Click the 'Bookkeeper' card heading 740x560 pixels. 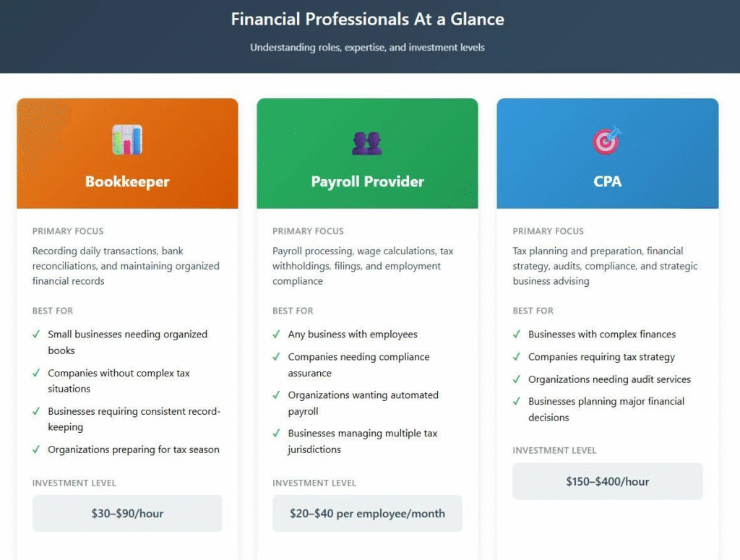127,181
